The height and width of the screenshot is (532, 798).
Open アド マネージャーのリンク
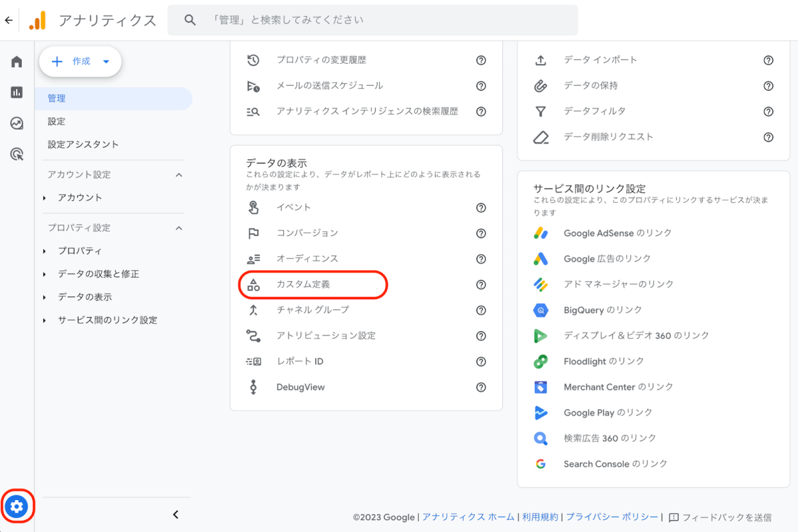[618, 285]
